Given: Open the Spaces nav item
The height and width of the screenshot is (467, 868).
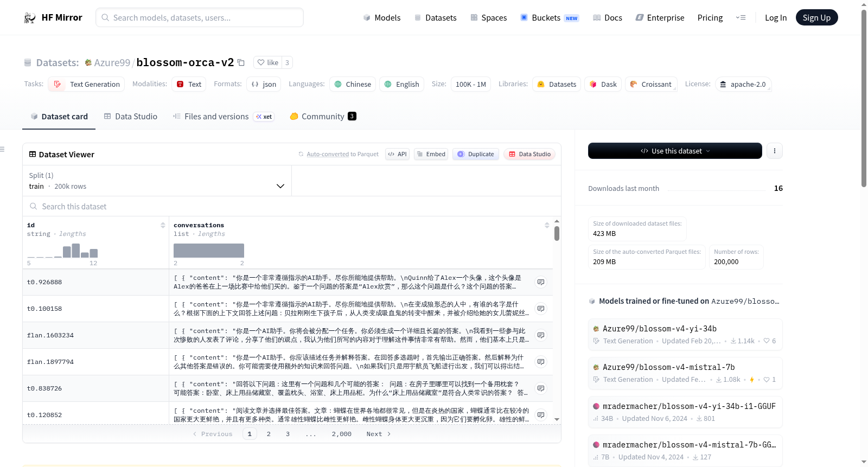Looking at the screenshot, I should coord(488,17).
